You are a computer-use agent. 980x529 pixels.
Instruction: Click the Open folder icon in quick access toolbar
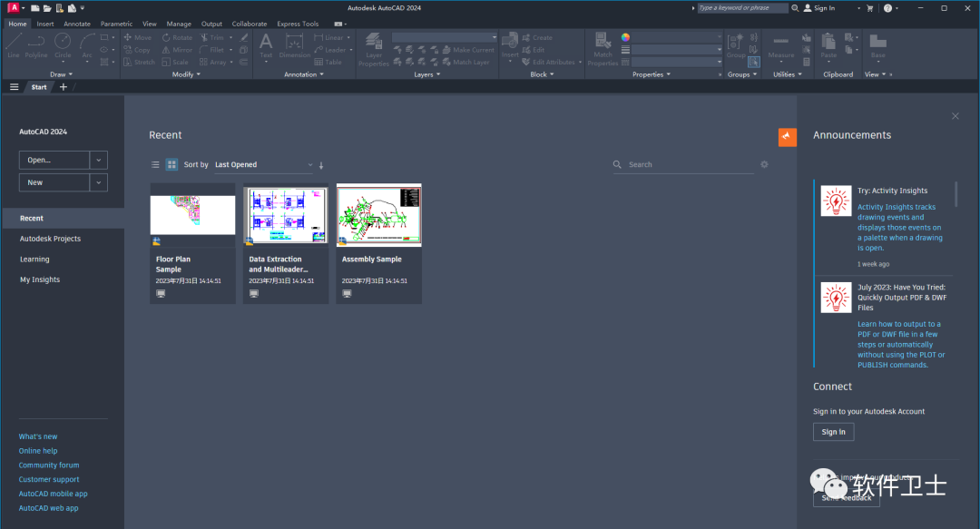point(47,8)
